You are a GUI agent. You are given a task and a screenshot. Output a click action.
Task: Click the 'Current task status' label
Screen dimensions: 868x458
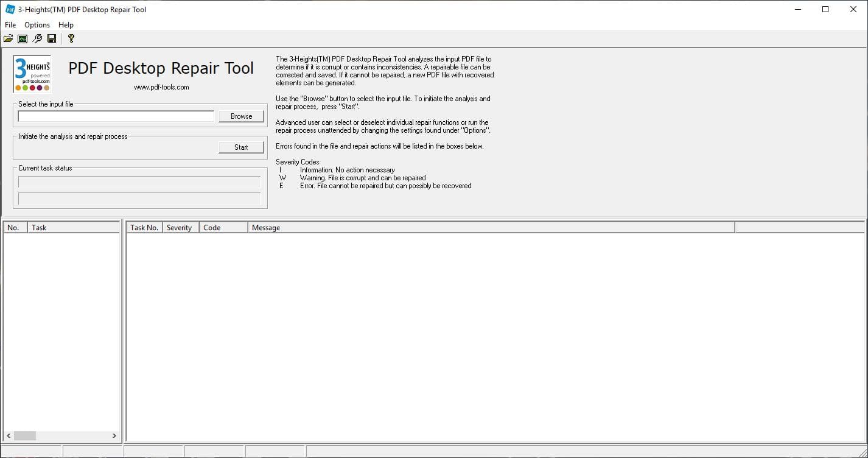pyautogui.click(x=45, y=168)
